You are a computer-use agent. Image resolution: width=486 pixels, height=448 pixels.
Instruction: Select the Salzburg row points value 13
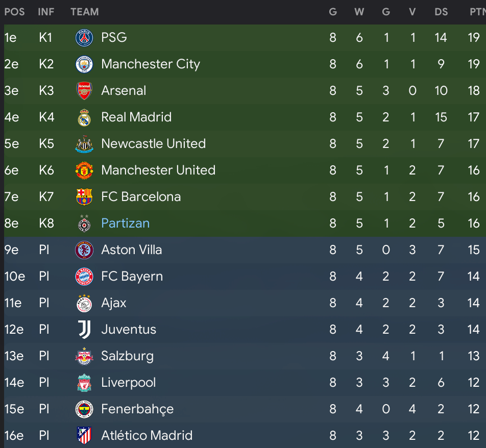(473, 356)
